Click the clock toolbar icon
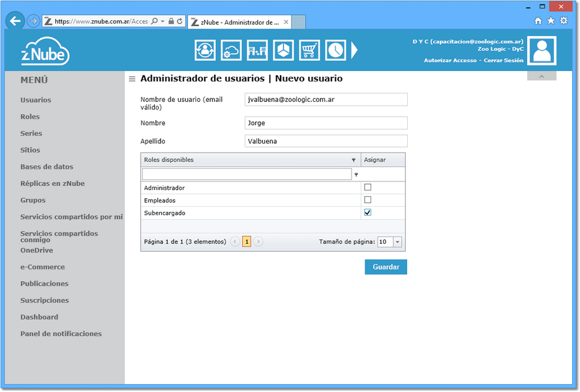580x392 pixels. point(335,50)
